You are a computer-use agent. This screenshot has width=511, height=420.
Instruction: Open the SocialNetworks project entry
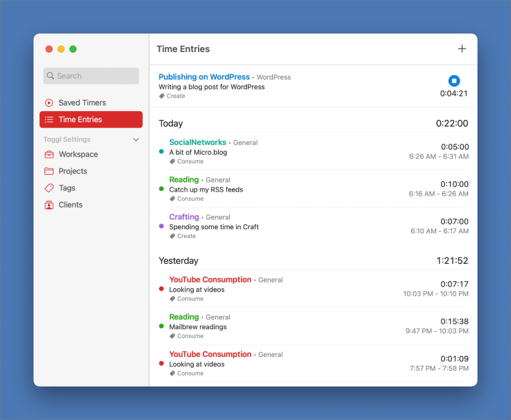click(x=197, y=142)
